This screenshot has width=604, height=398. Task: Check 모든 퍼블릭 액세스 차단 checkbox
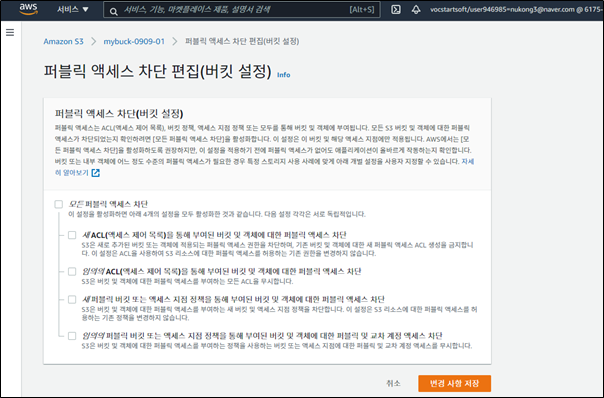pyautogui.click(x=59, y=204)
